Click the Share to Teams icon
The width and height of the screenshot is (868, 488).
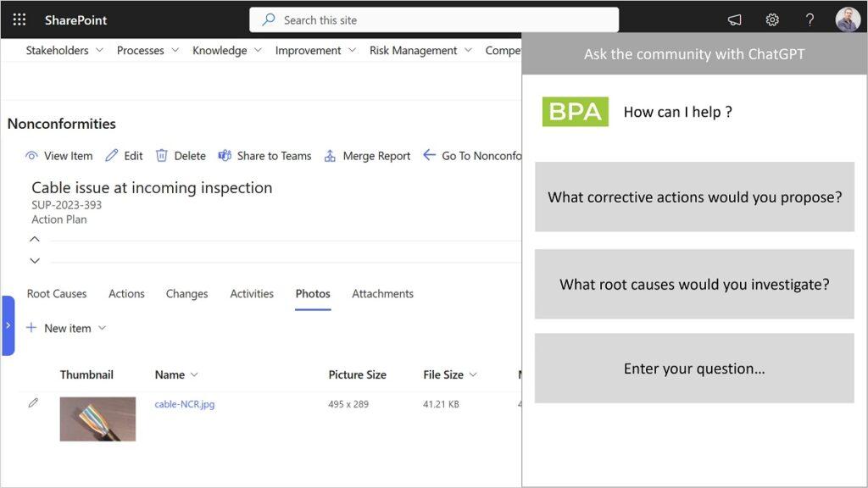pyautogui.click(x=225, y=156)
